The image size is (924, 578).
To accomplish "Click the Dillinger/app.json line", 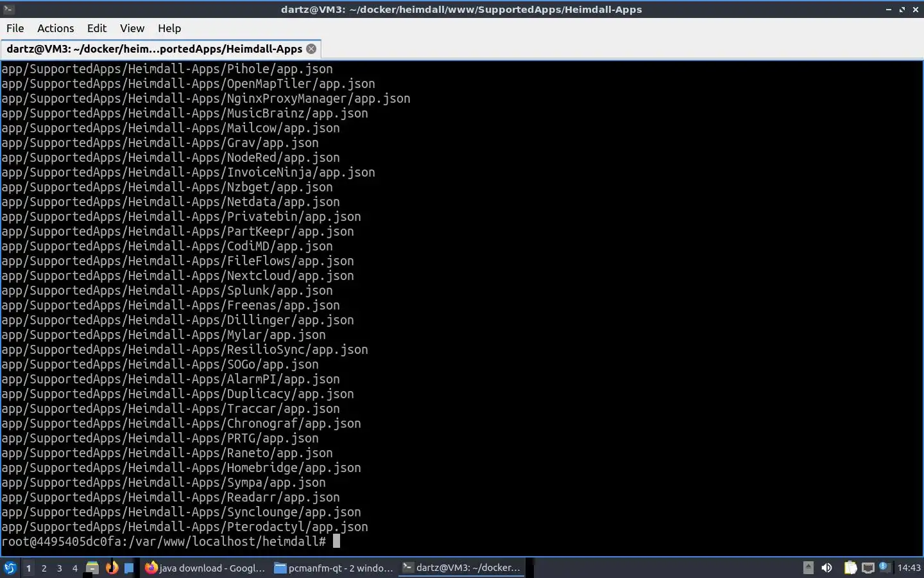I will (178, 320).
